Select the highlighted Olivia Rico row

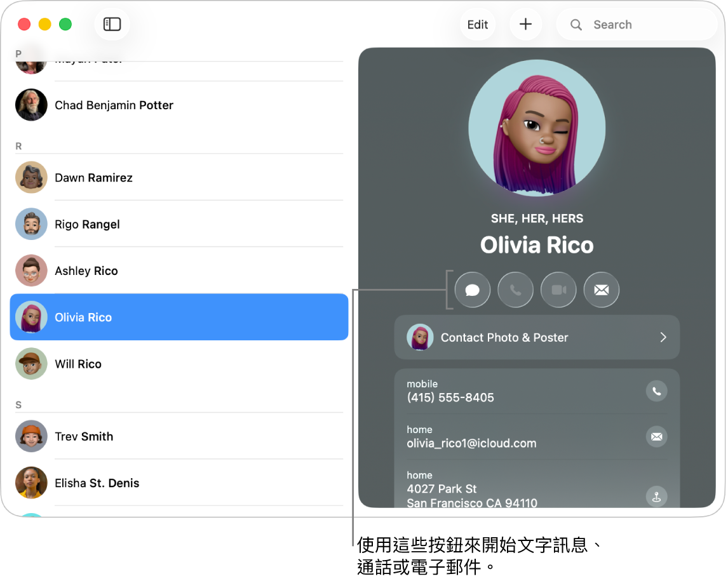coord(179,317)
